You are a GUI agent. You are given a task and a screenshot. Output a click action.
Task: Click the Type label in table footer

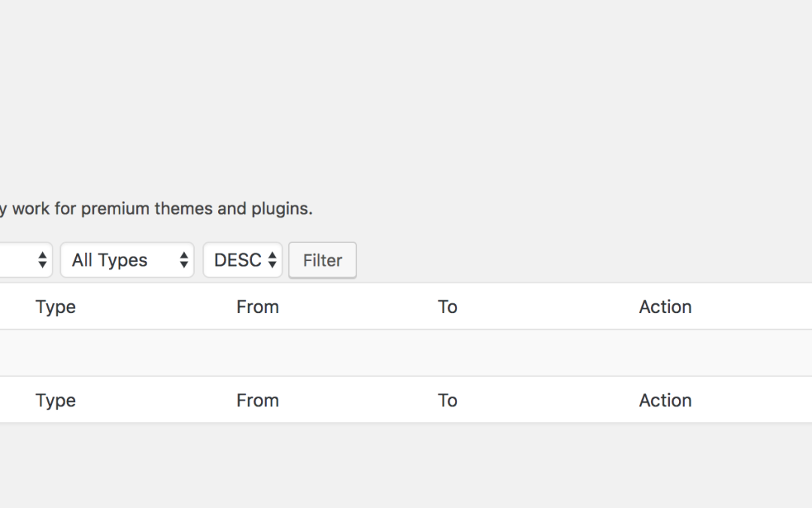[56, 400]
